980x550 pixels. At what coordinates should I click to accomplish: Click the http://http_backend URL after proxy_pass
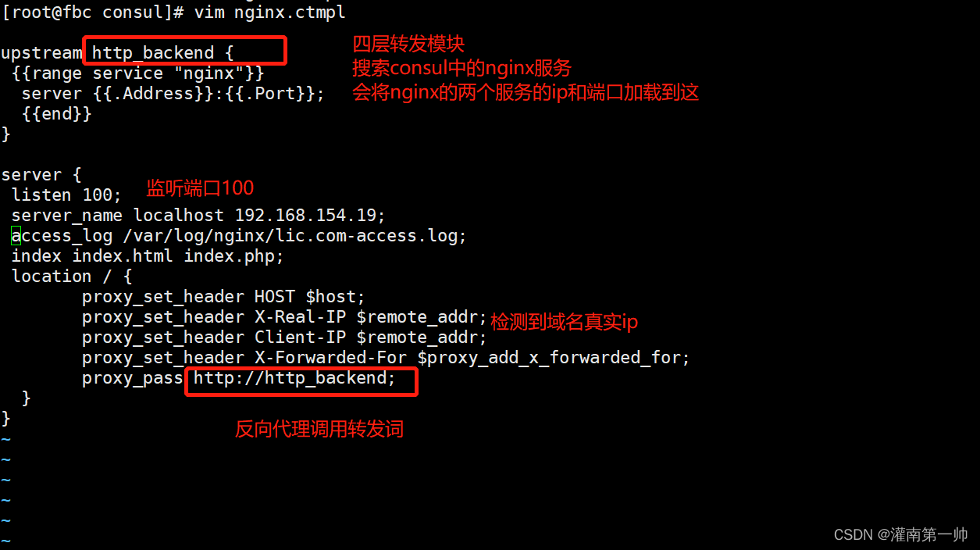click(294, 378)
